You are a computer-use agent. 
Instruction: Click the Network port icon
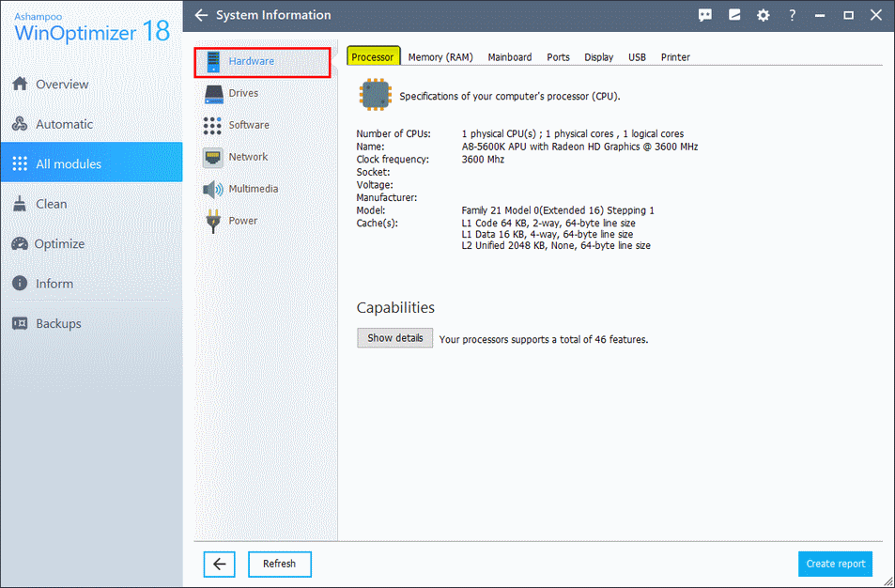(213, 158)
